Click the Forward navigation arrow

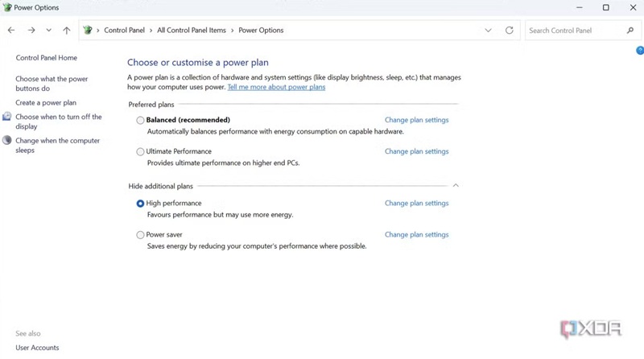pyautogui.click(x=31, y=31)
